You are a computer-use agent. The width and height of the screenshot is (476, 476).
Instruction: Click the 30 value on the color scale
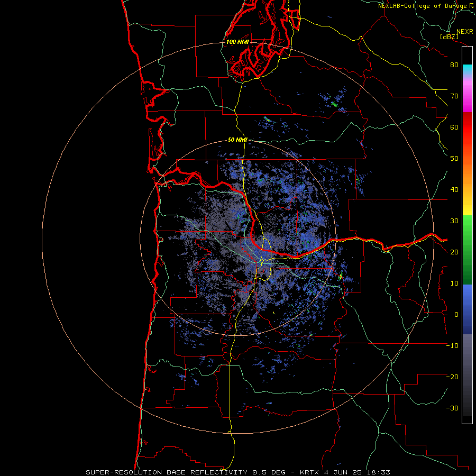click(454, 221)
